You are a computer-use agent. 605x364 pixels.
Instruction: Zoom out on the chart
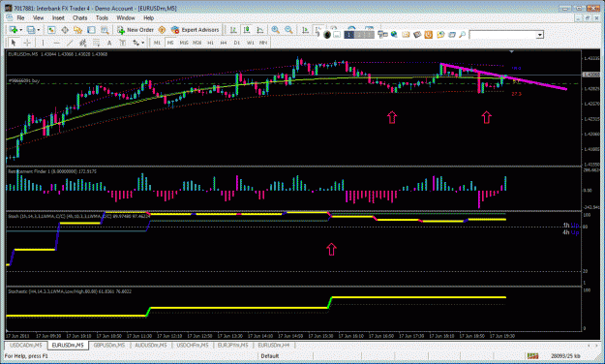[x=288, y=30]
